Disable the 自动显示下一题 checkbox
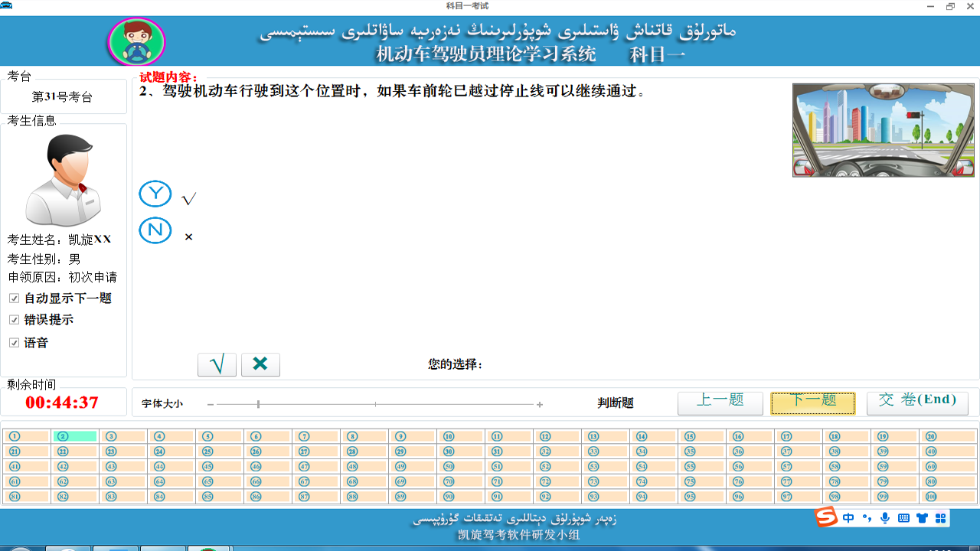 click(x=14, y=298)
